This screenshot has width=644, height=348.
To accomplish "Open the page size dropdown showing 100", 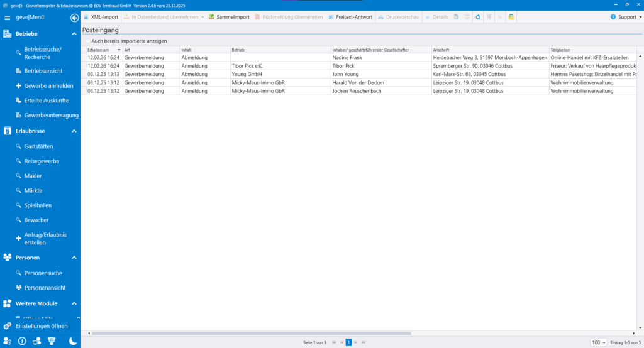I will (599, 342).
